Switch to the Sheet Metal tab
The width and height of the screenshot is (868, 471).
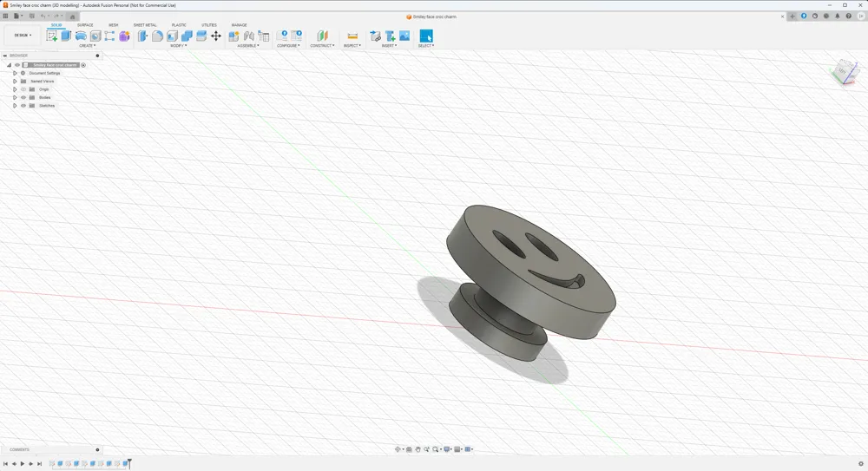[145, 25]
